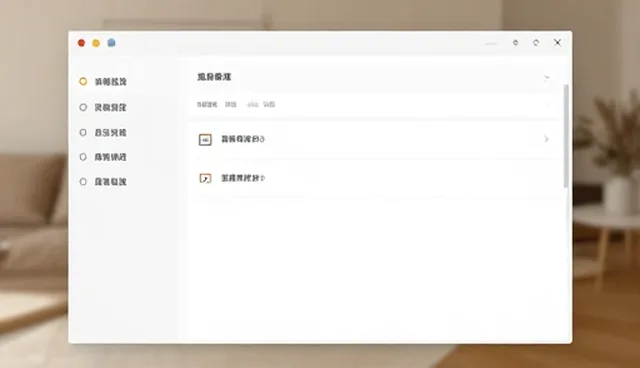Open the faint third tab under the heading

pyautogui.click(x=253, y=104)
